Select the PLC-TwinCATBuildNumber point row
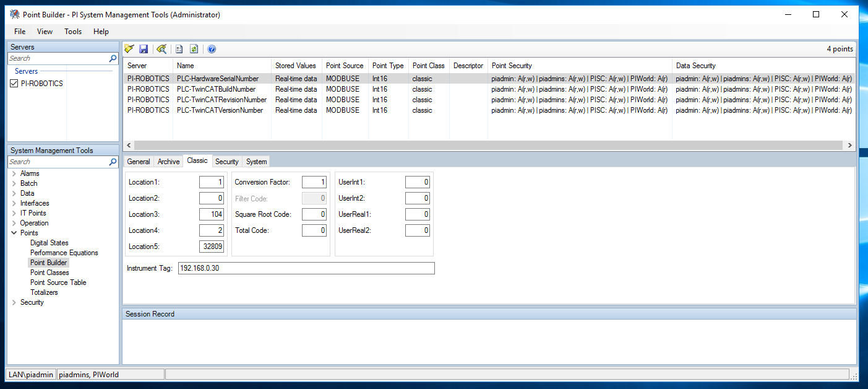Screen dimensions: 868x389 click(489, 89)
